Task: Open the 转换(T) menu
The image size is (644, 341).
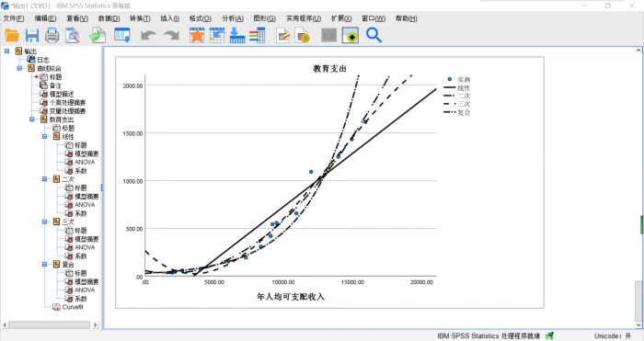Action: tap(140, 18)
